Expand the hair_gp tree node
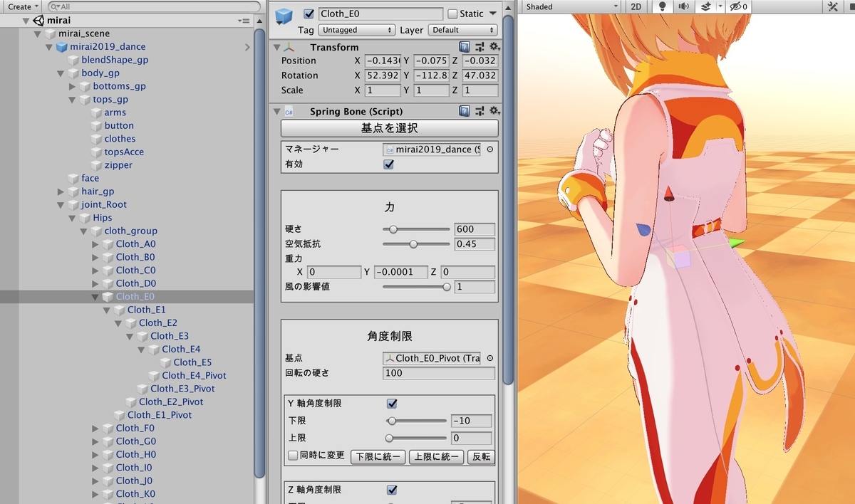Image resolution: width=855 pixels, height=504 pixels. pos(61,191)
